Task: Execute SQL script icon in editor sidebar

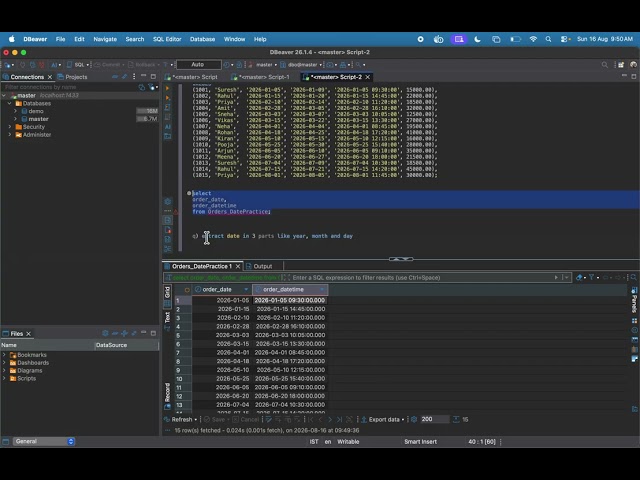Action: point(167,107)
